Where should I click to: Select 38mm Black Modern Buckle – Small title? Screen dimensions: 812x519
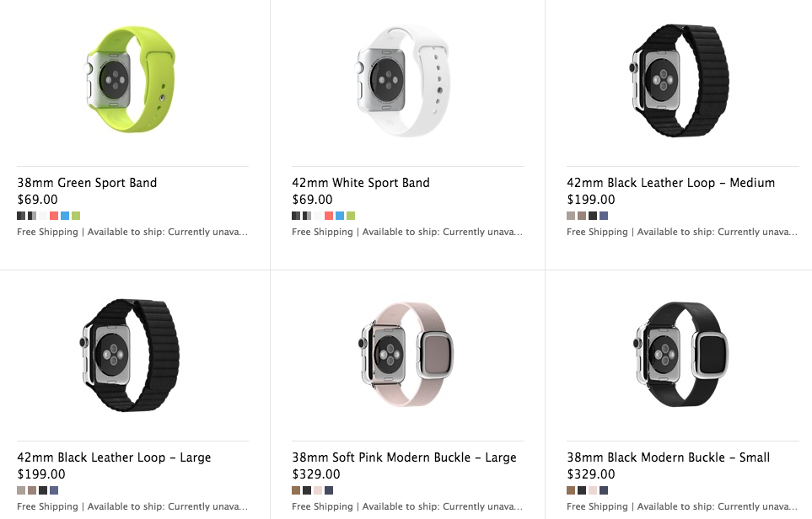pyautogui.click(x=668, y=457)
